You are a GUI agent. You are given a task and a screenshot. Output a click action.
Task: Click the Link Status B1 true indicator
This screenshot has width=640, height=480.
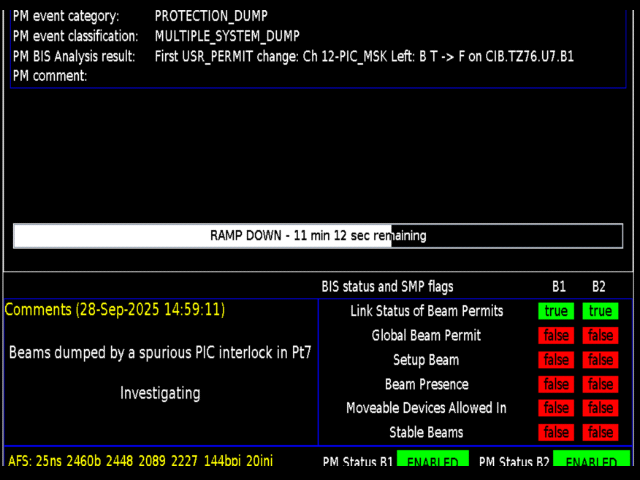point(556,311)
